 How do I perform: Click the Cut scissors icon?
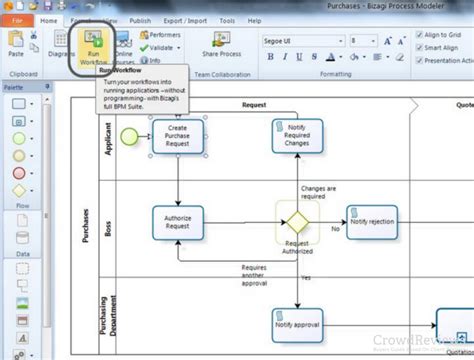34,35
